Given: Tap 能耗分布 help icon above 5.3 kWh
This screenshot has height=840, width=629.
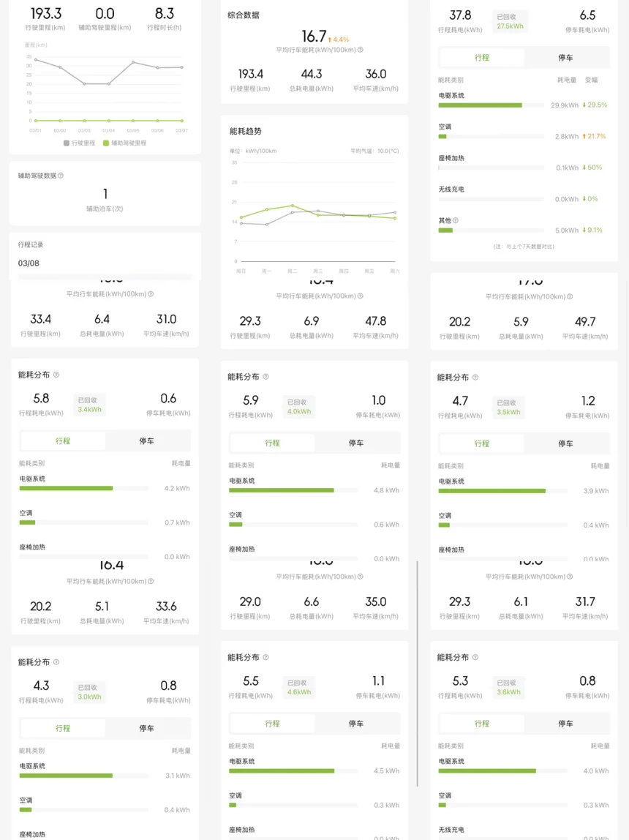Looking at the screenshot, I should click(x=475, y=658).
